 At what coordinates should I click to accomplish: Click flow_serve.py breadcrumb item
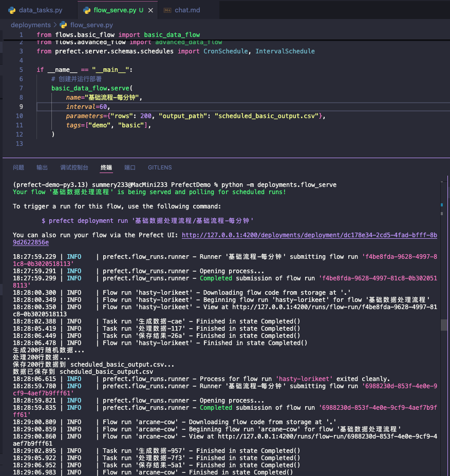click(x=91, y=25)
